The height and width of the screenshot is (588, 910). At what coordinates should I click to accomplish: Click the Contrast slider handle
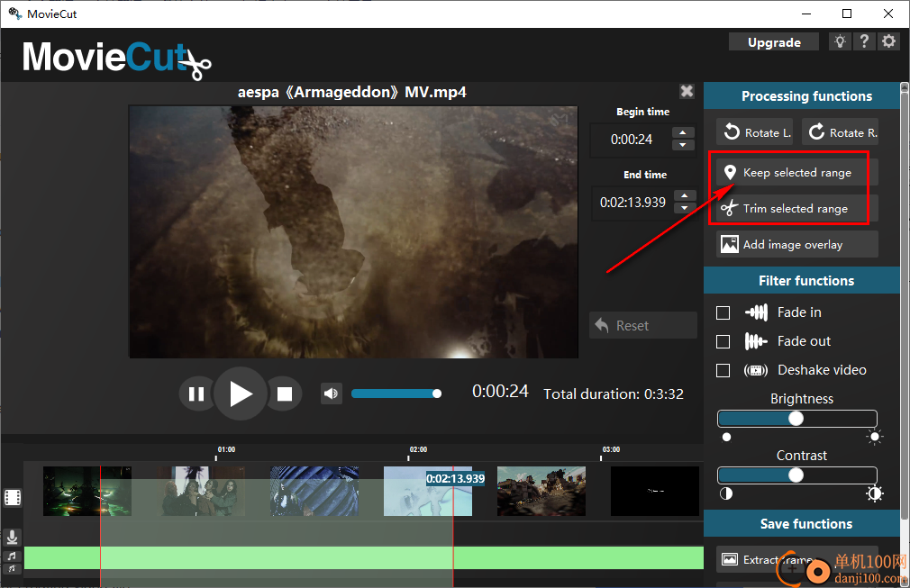796,475
